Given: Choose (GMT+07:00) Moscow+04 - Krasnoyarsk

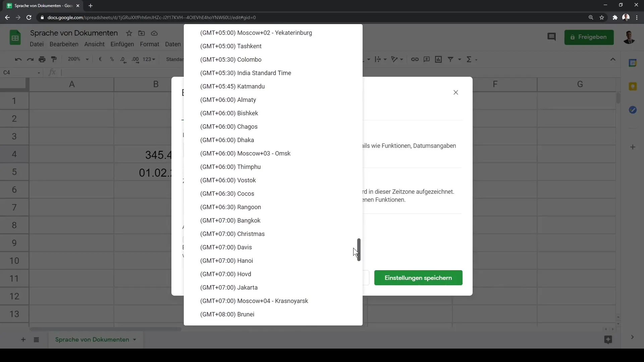Looking at the screenshot, I should (x=273, y=301).
